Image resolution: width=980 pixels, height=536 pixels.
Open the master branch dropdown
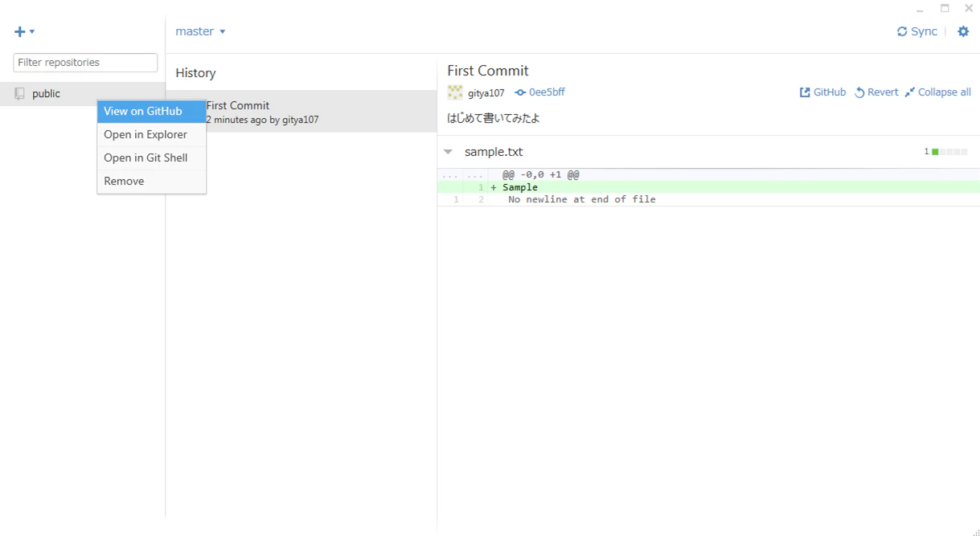200,32
